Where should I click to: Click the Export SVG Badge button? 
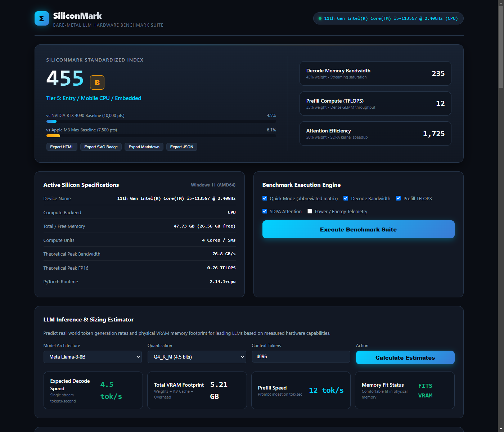(101, 147)
